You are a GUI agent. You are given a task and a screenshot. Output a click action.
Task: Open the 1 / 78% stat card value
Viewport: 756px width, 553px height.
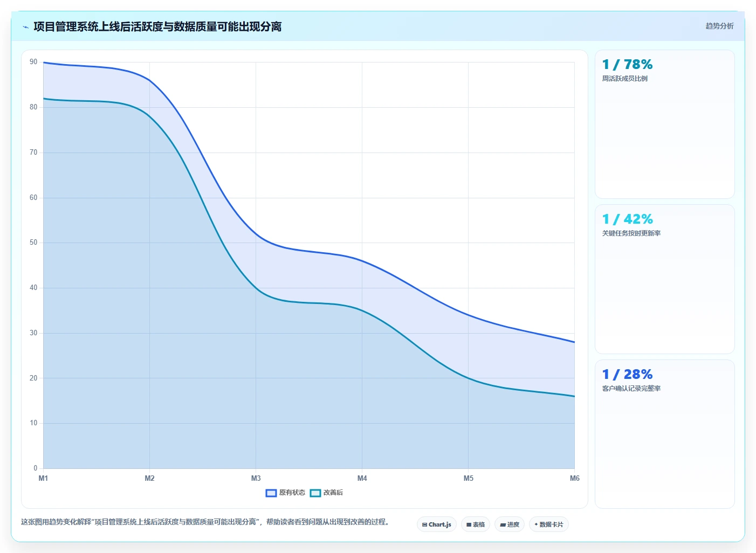tap(627, 65)
